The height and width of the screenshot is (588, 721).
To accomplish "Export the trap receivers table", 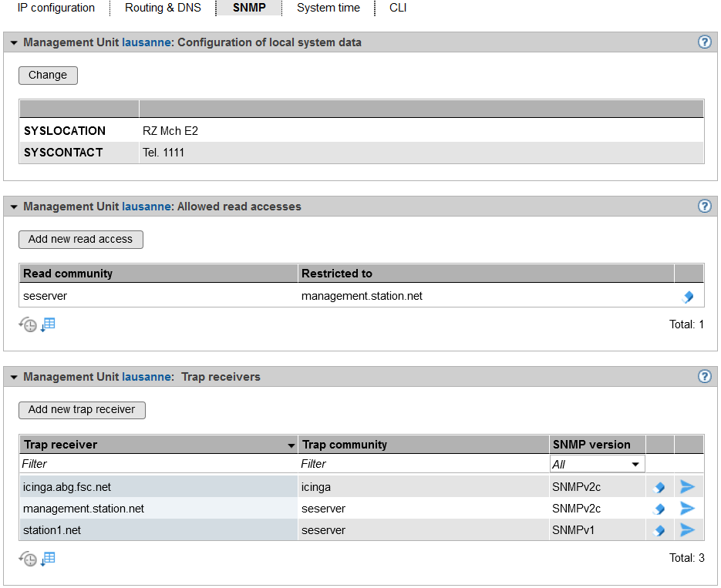I will (x=48, y=559).
